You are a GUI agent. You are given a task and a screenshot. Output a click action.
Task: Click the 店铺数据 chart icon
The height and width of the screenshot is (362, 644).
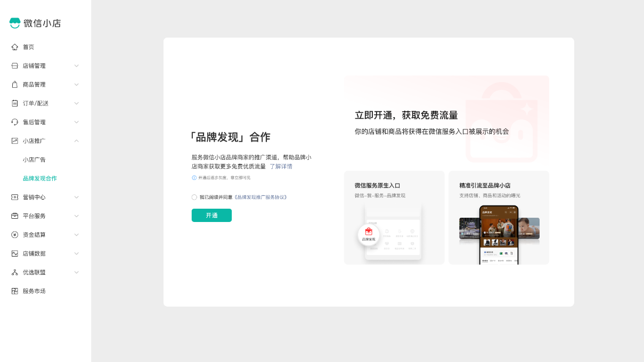tap(15, 253)
